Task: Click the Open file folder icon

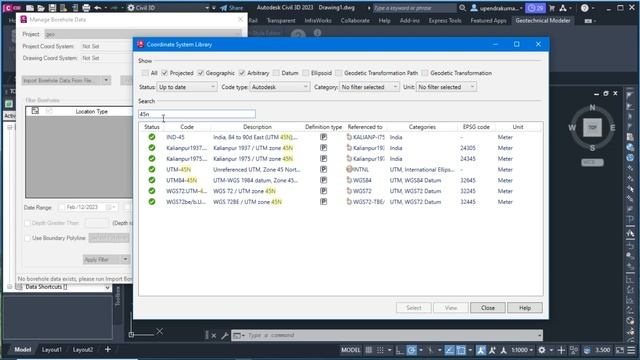Action: click(x=41, y=8)
